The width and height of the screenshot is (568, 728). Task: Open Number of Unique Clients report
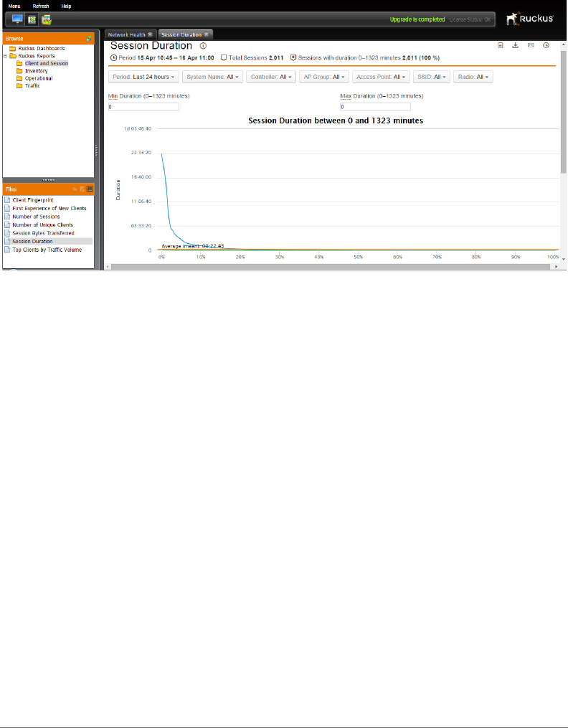tap(43, 224)
